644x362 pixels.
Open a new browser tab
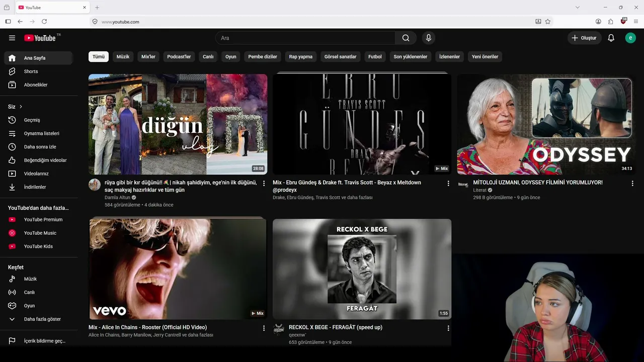[x=97, y=8]
